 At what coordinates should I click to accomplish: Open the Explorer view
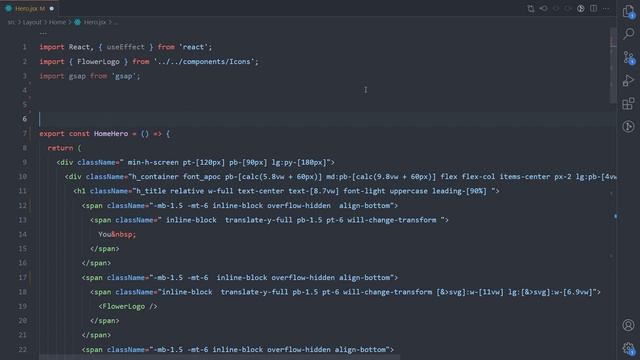(x=629, y=11)
